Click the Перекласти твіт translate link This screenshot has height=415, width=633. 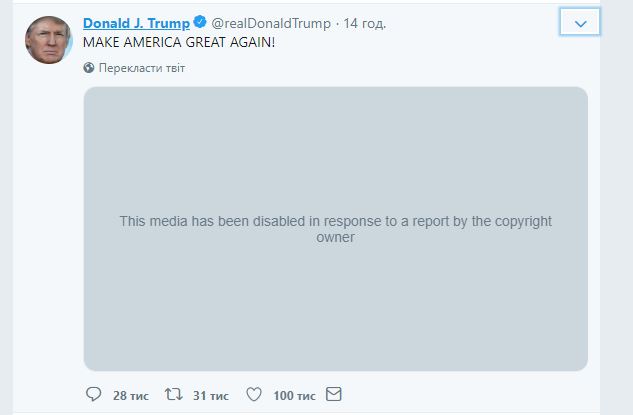pos(142,68)
